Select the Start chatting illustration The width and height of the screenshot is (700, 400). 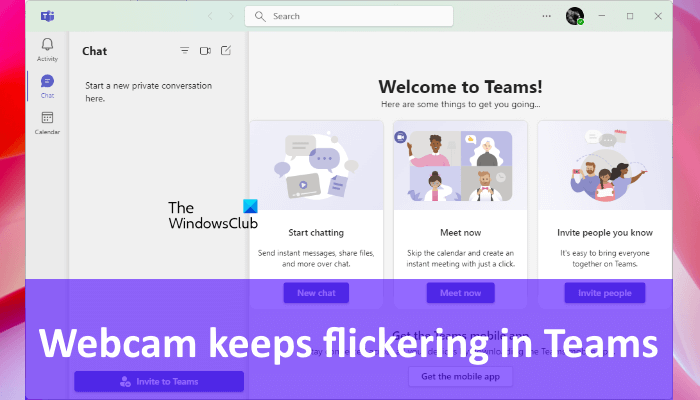point(317,165)
